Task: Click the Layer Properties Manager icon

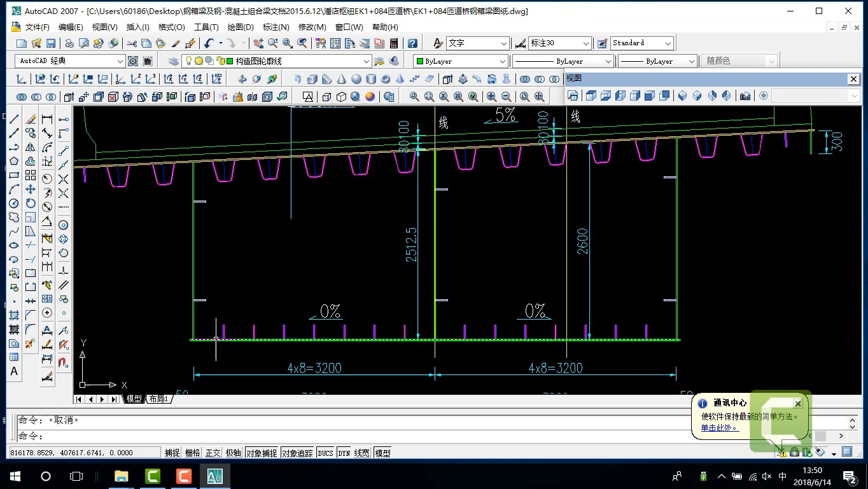Action: click(x=174, y=61)
